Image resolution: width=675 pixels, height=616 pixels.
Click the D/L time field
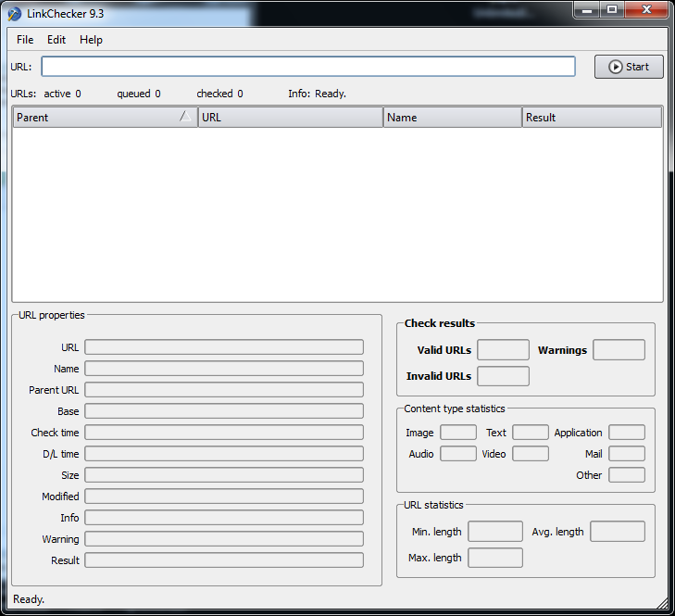pyautogui.click(x=224, y=454)
